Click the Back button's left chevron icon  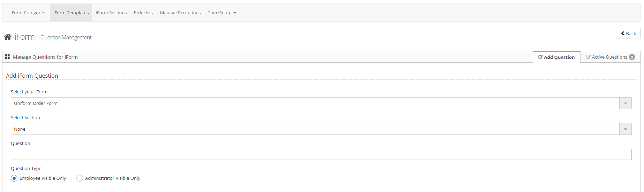tap(623, 33)
